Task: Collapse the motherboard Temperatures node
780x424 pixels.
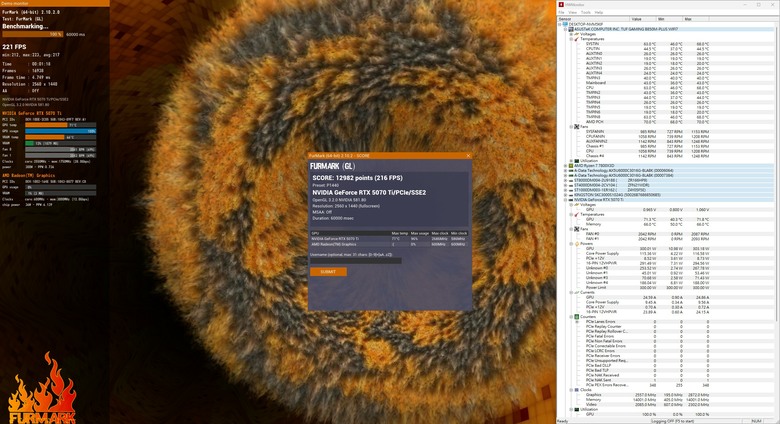Action: (x=572, y=39)
